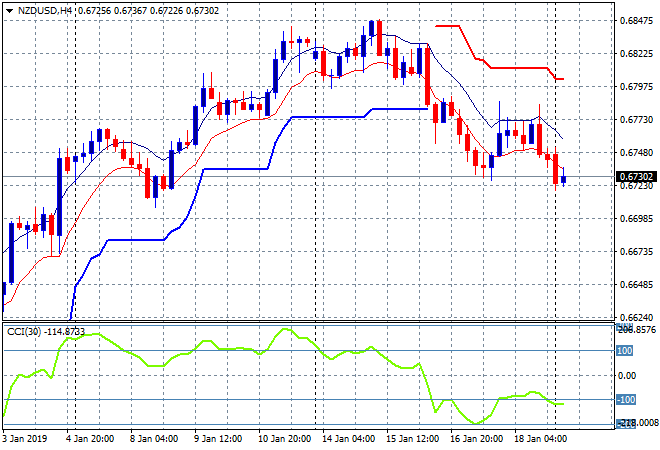
Task: Click the 16 Jan 20:00 time label
Action: (x=476, y=439)
